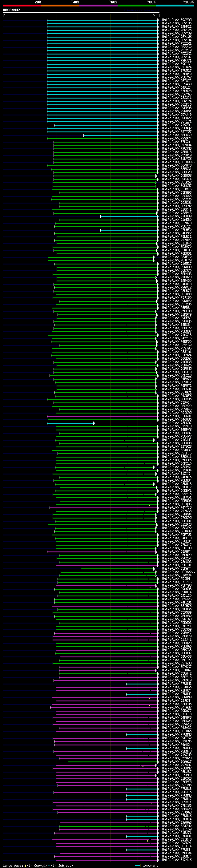Open the UniRef100_B9SYQ5 hit label
Viewport: 197px width, 868px height.
pos(177,20)
